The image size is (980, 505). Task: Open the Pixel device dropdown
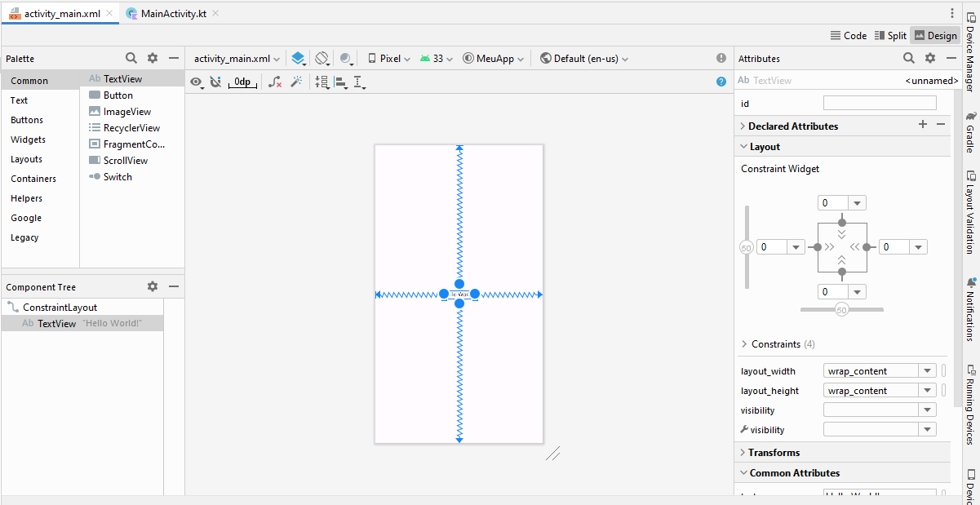tap(389, 59)
